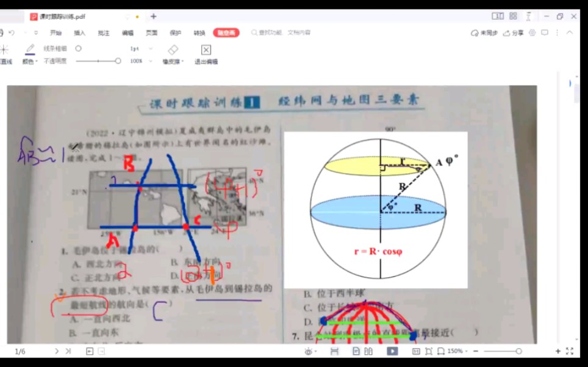The height and width of the screenshot is (367, 588).
Task: Click the comment bubble icon at top right
Action: [545, 32]
